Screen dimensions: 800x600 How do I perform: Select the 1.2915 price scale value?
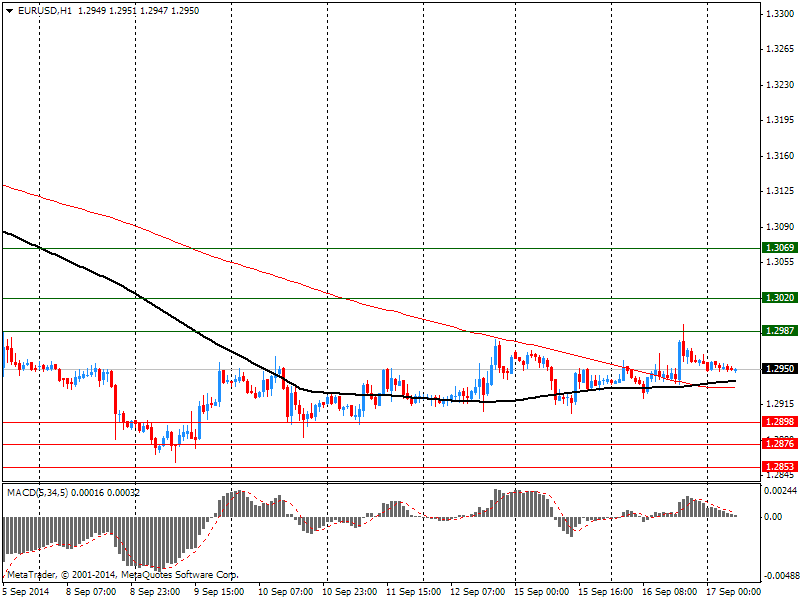tap(780, 404)
